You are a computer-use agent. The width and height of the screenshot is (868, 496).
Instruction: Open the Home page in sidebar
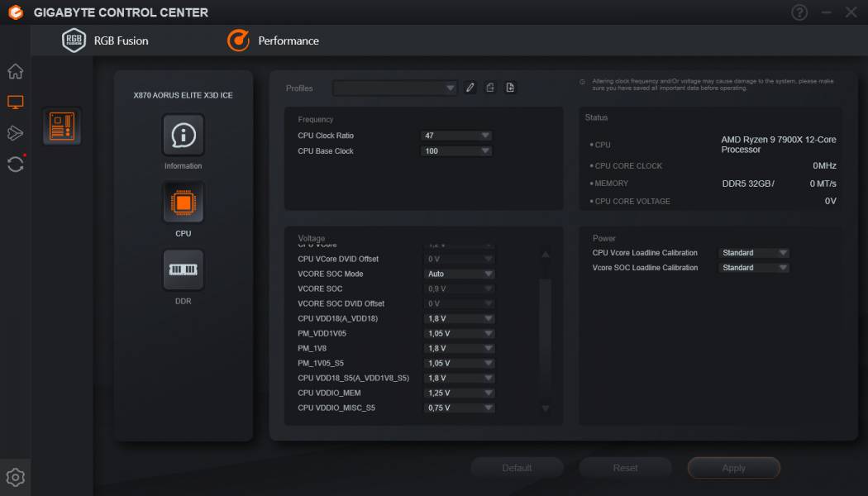pyautogui.click(x=15, y=71)
